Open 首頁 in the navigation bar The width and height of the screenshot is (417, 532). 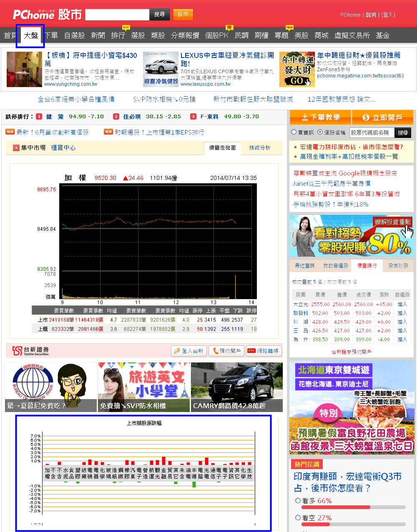10,35
